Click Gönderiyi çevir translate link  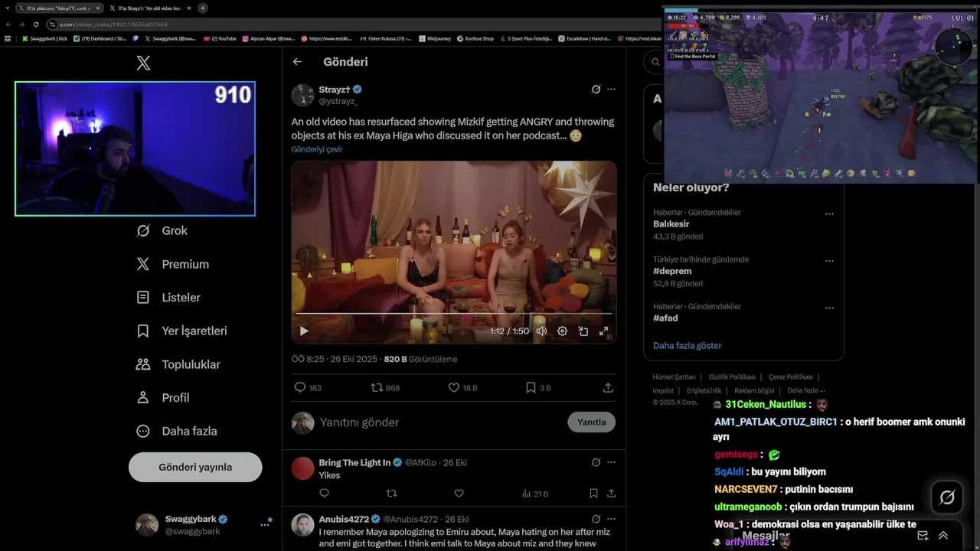click(x=317, y=149)
